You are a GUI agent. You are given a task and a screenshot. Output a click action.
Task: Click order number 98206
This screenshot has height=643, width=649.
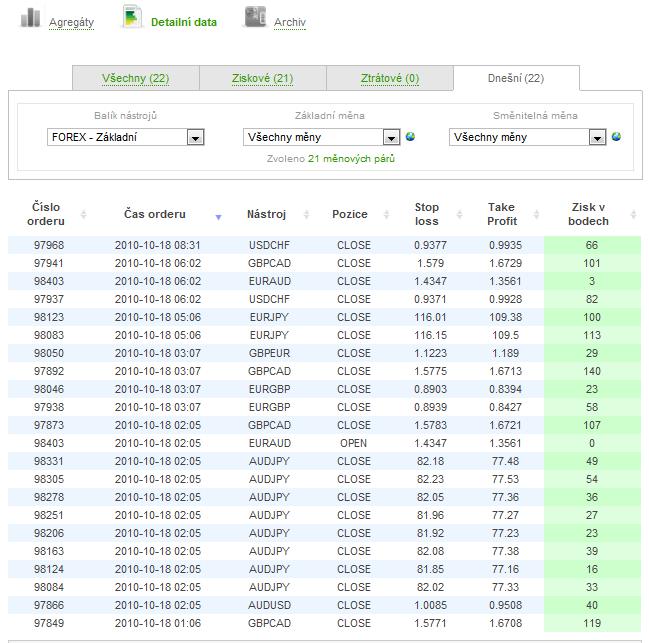click(49, 533)
